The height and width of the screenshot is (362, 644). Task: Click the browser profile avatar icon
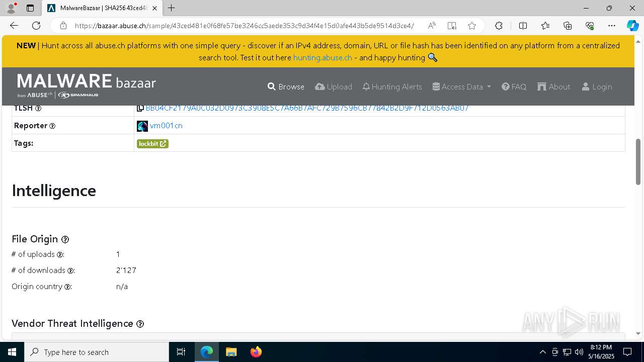tap(11, 8)
